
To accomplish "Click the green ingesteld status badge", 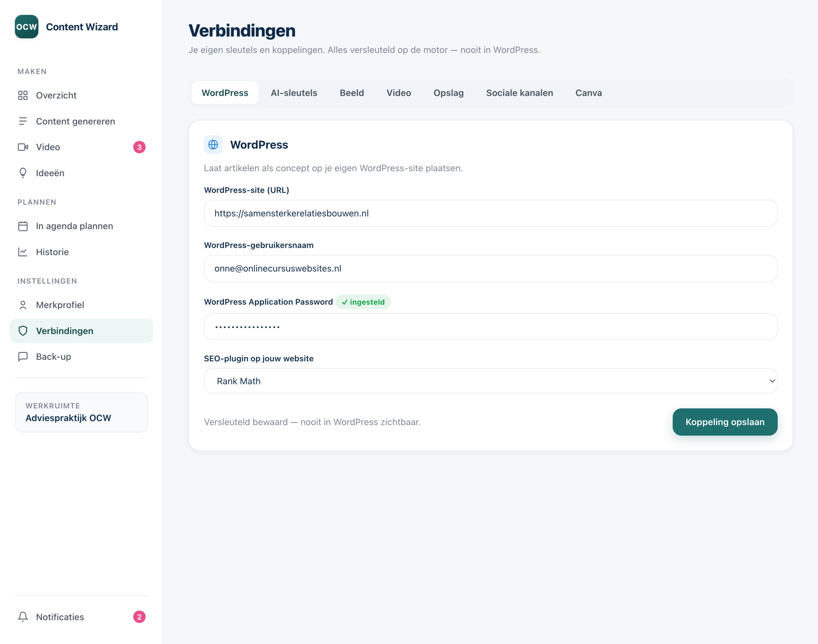I will pos(363,302).
